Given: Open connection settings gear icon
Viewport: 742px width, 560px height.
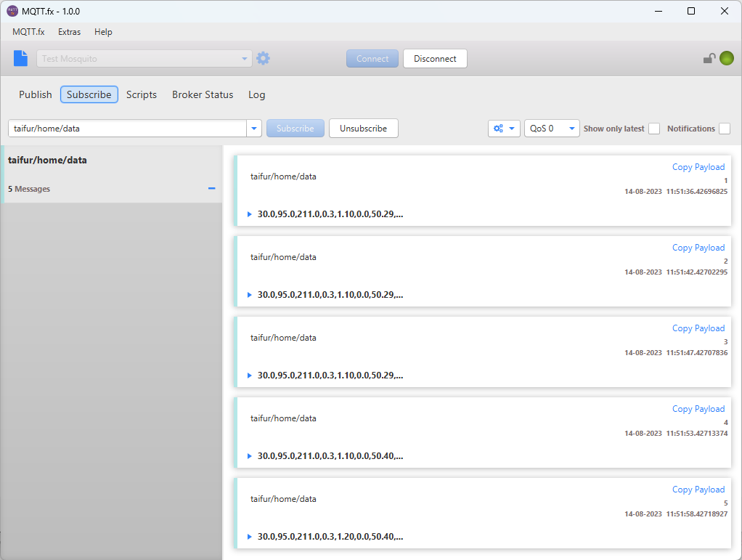Looking at the screenshot, I should coord(263,59).
